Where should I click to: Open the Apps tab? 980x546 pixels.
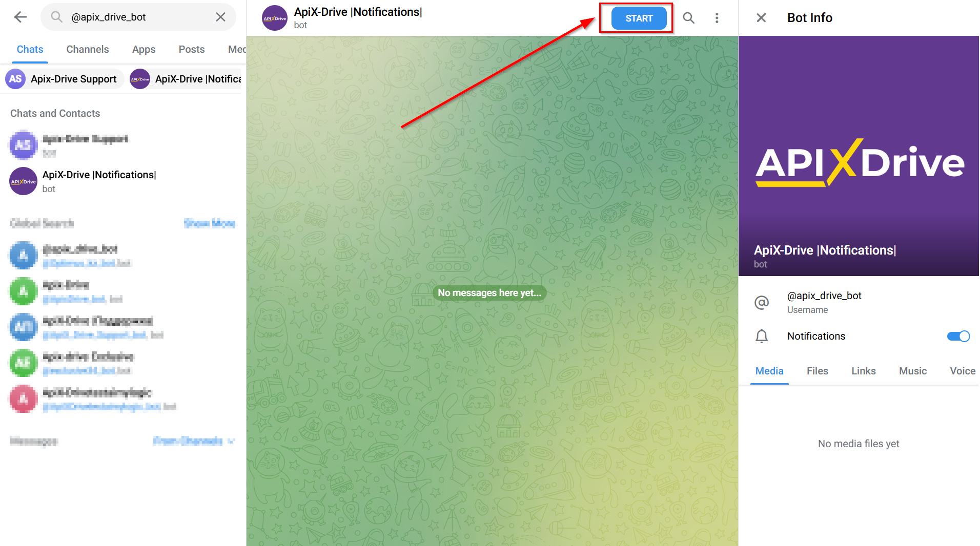(144, 49)
